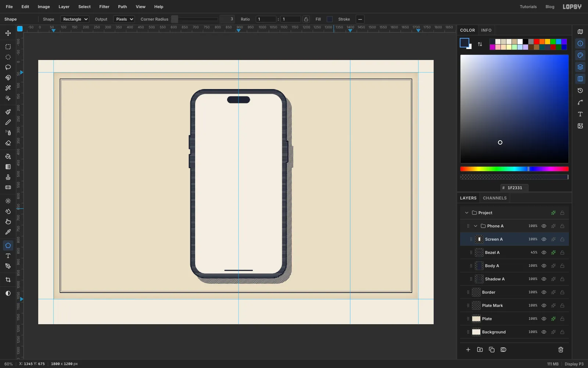The image size is (588, 368).
Task: Hide the Background layer
Action: (544, 332)
